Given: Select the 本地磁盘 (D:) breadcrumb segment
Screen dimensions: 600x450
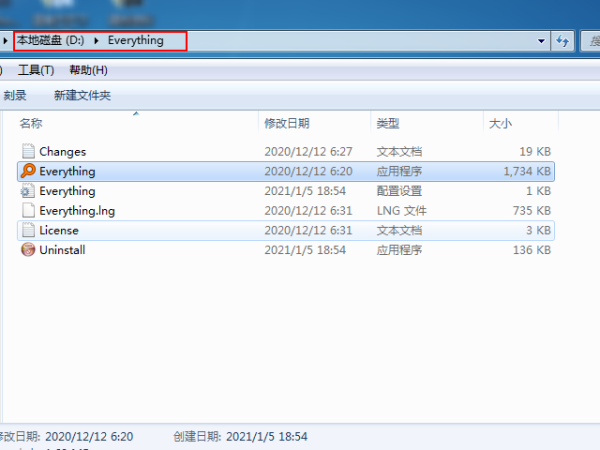Looking at the screenshot, I should pyautogui.click(x=50, y=40).
